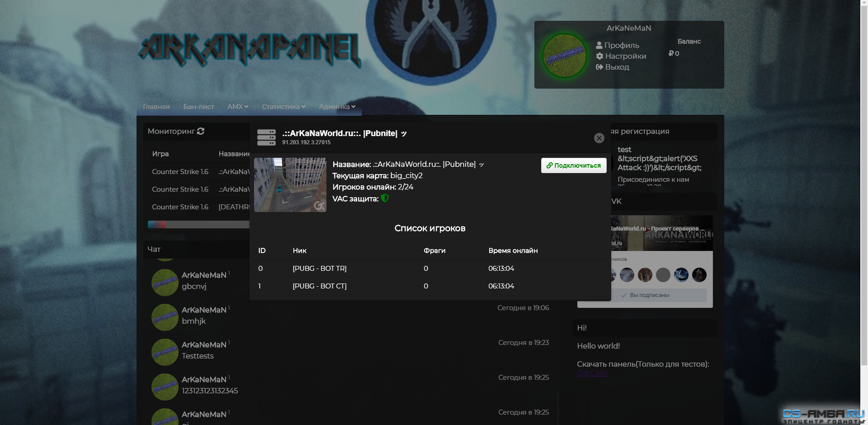Screen dimensions: 868x425
Task: Click the Фраги column header
Action: pos(434,250)
